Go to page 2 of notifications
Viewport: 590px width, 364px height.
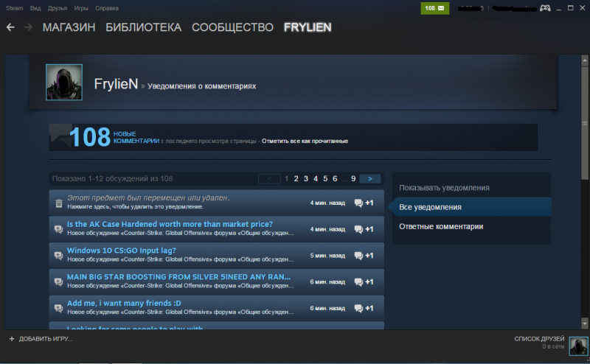[296, 178]
